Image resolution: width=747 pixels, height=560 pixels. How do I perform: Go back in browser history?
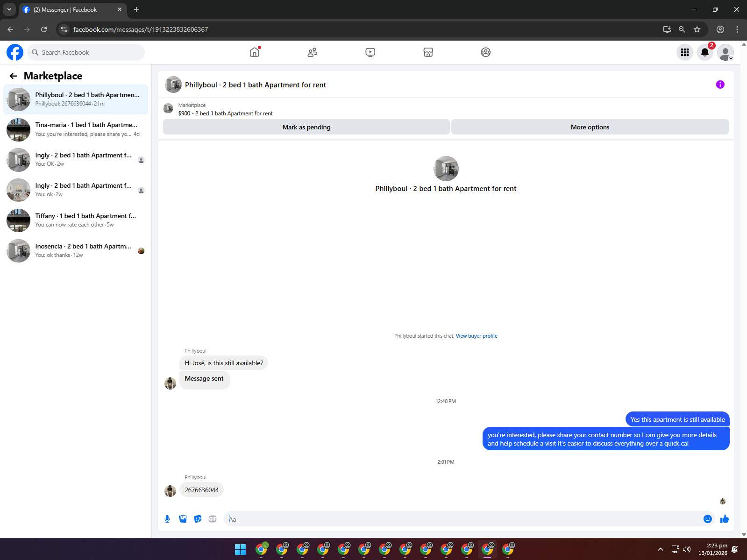10,29
